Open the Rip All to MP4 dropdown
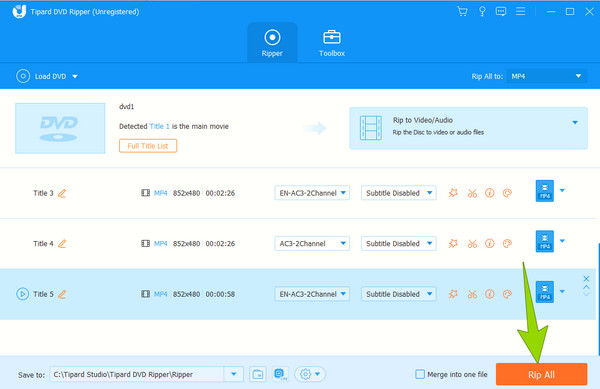This screenshot has height=389, width=600. (546, 76)
